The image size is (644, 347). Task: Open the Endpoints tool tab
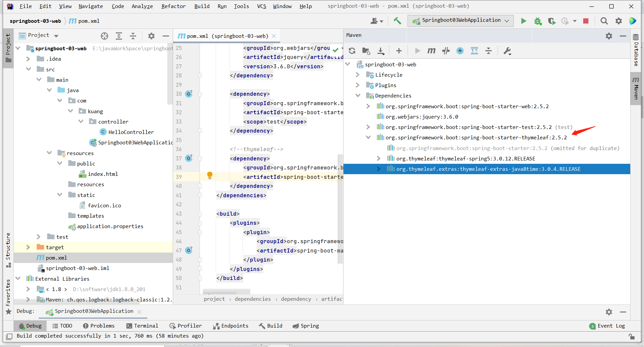click(231, 326)
